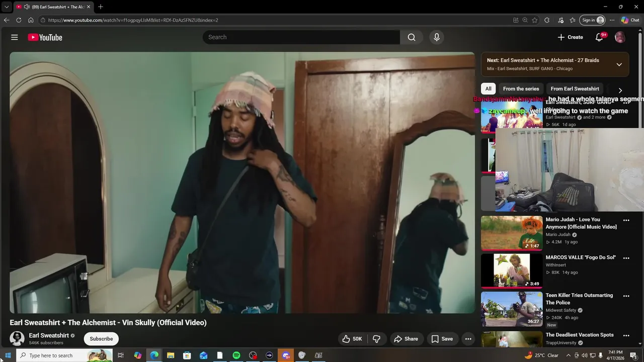Go back with the browser back arrow
The width and height of the screenshot is (644, 362).
click(6, 20)
